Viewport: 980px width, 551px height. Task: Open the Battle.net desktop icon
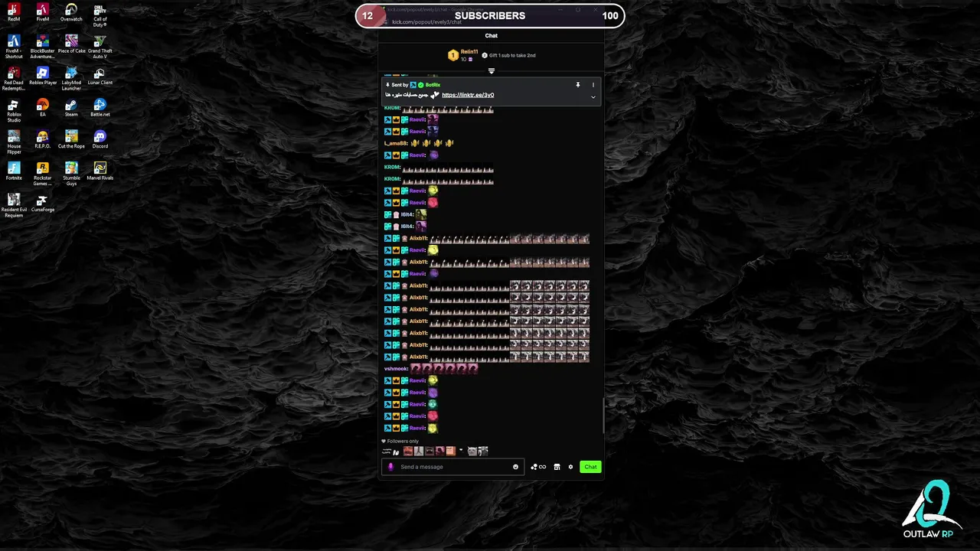click(x=100, y=108)
